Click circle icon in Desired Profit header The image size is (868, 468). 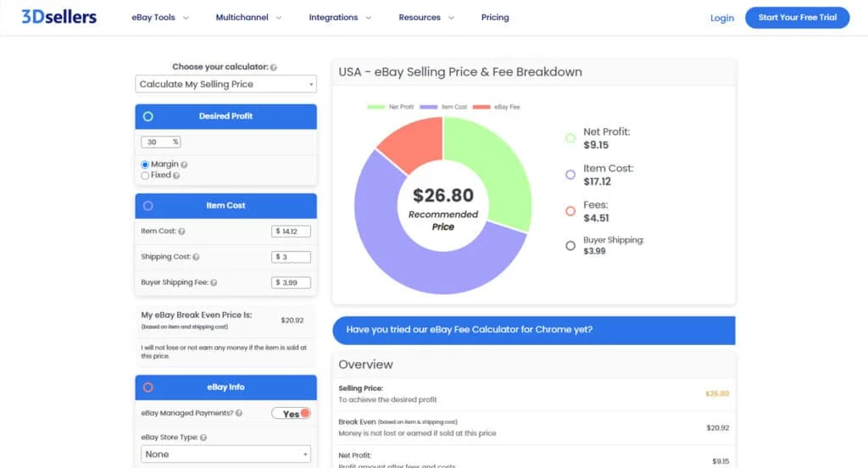click(147, 116)
